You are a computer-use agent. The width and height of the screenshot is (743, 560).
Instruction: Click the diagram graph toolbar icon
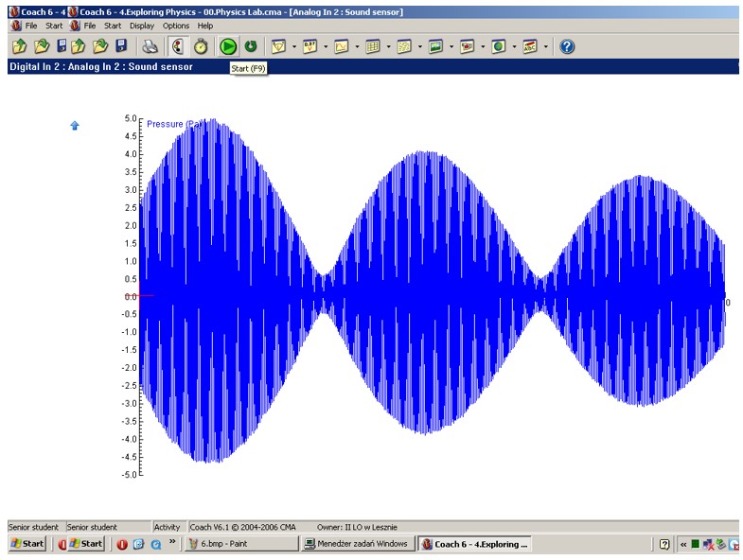(x=341, y=45)
